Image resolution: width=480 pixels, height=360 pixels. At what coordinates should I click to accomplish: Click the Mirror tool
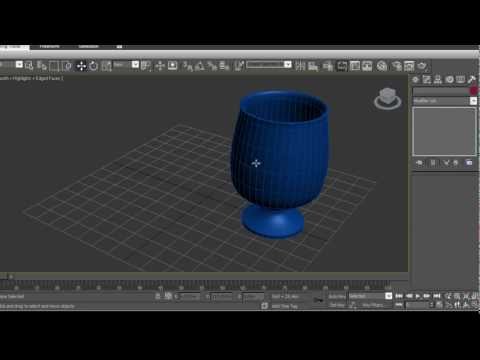tap(300, 66)
